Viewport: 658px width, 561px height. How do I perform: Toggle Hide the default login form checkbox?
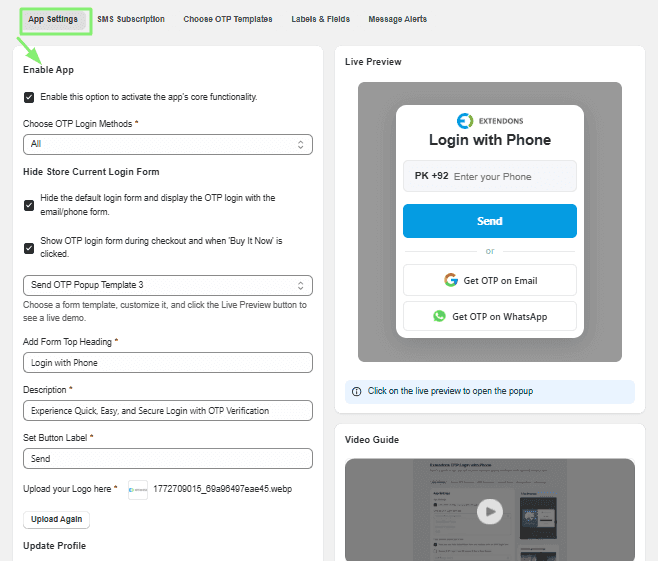[29, 205]
